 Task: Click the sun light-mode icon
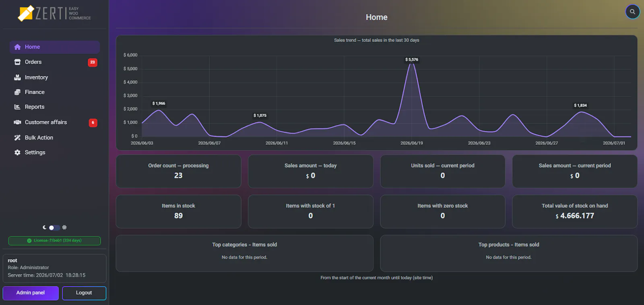tap(64, 227)
